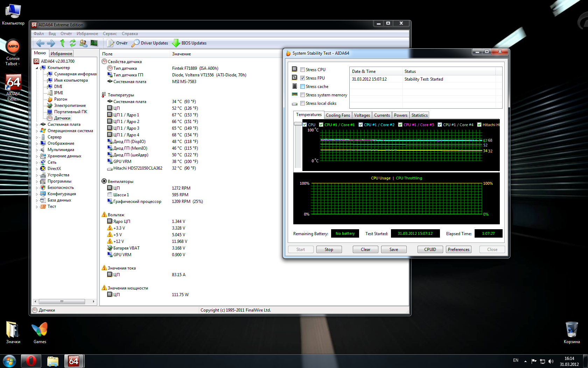Screen dimensions: 588x368
Task: Open the Файл menu
Action: [x=38, y=34]
